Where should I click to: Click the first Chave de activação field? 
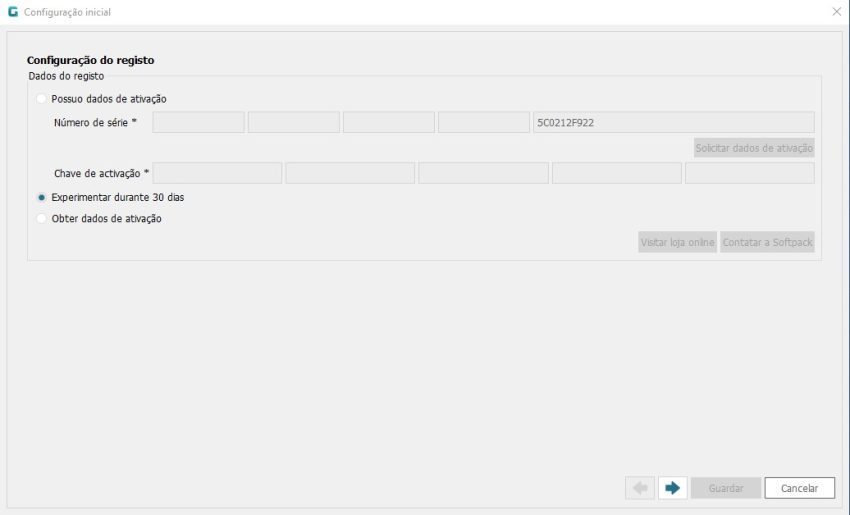coord(217,174)
